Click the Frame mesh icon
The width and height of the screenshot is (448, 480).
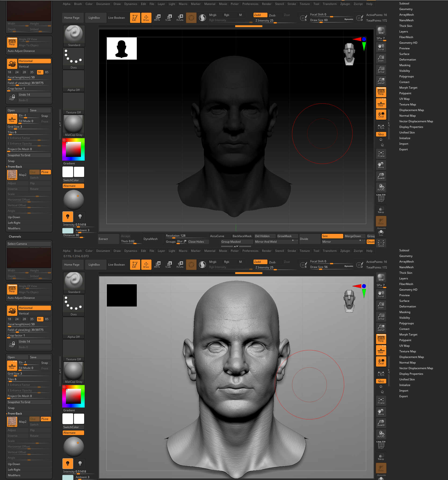click(381, 154)
